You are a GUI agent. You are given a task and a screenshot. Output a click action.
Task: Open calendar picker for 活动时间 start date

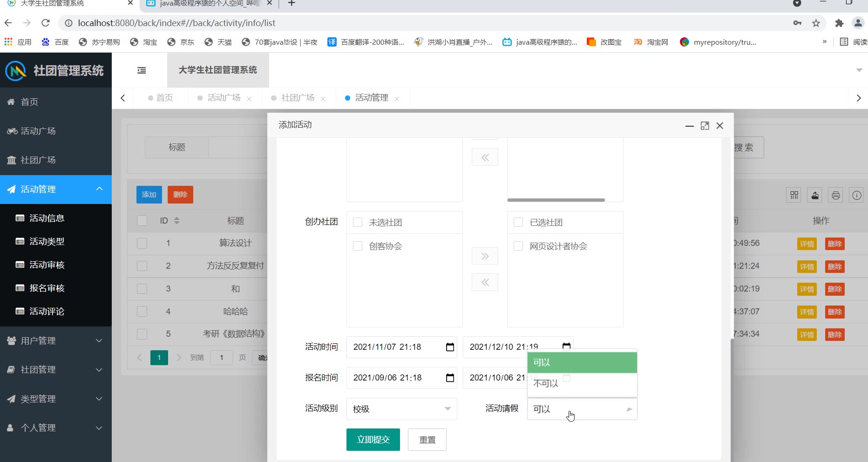(x=450, y=347)
